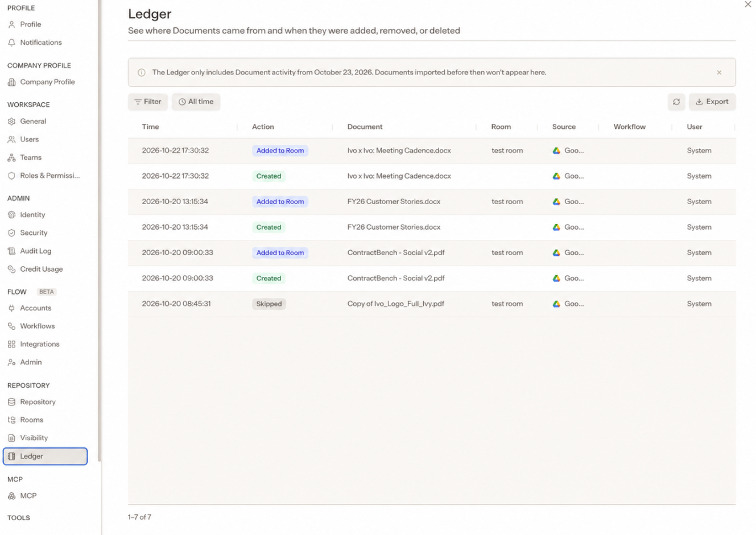Click the Roles & Permissions shield icon
The width and height of the screenshot is (756, 535).
(11, 176)
